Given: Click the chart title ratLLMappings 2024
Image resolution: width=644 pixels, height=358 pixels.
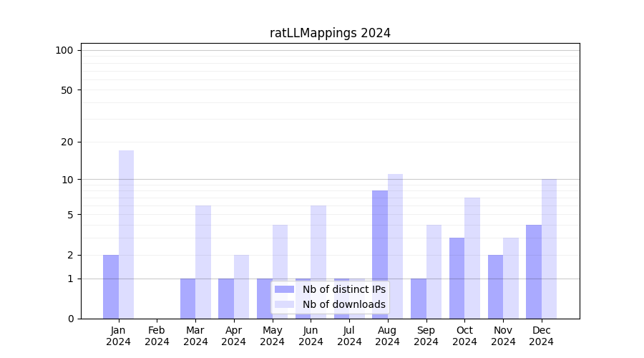Looking at the screenshot, I should click(330, 33).
